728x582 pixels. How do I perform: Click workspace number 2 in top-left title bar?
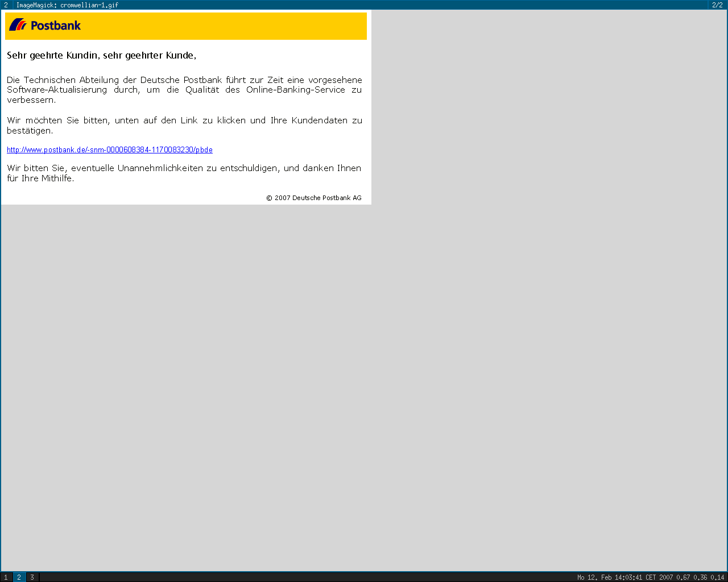[x=6, y=5]
